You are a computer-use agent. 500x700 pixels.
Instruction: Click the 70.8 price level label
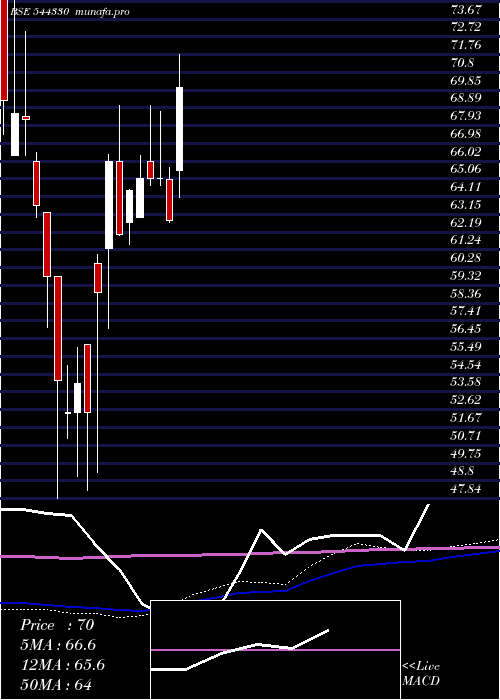[x=462, y=62]
